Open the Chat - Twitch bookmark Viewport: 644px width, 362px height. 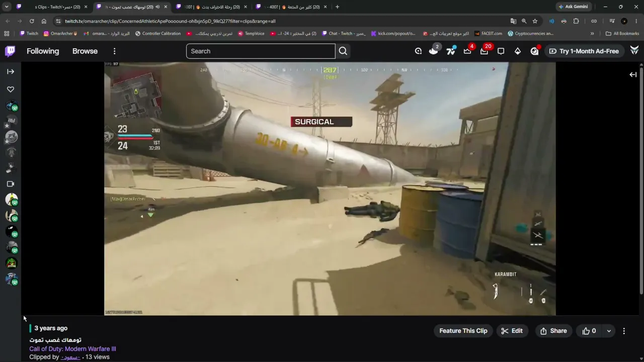(x=343, y=34)
